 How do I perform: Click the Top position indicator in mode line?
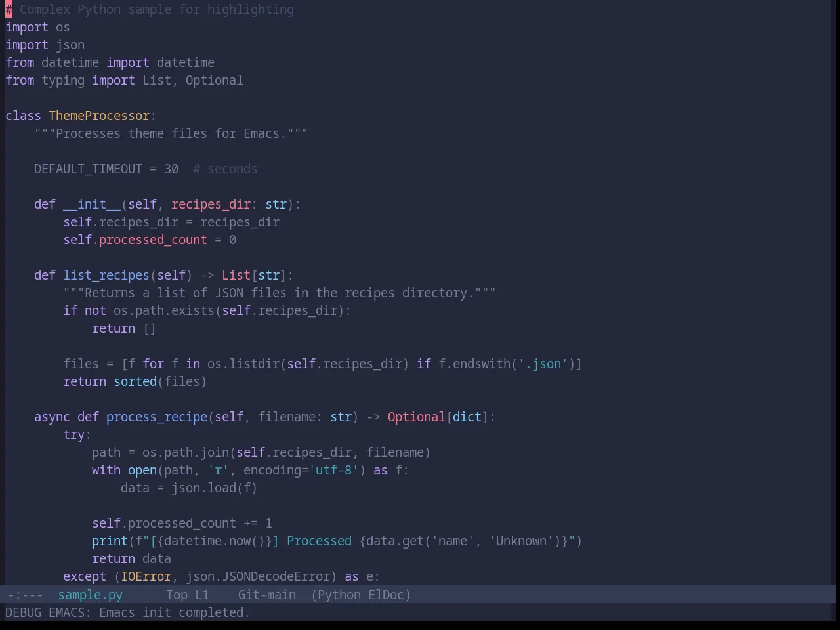click(x=177, y=595)
